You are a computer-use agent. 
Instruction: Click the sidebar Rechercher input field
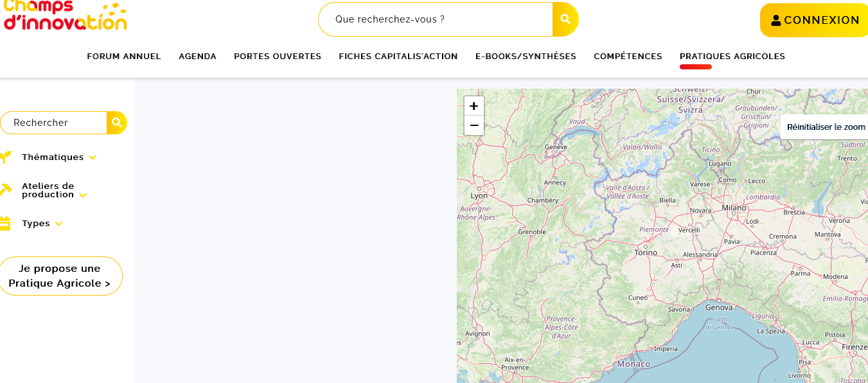pyautogui.click(x=54, y=123)
